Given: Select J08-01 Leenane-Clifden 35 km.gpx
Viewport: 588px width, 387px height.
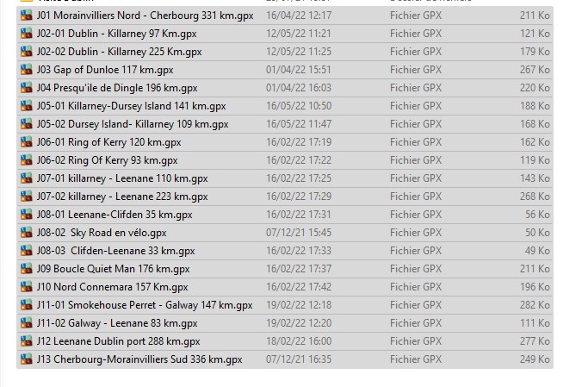Looking at the screenshot, I should (285, 215).
